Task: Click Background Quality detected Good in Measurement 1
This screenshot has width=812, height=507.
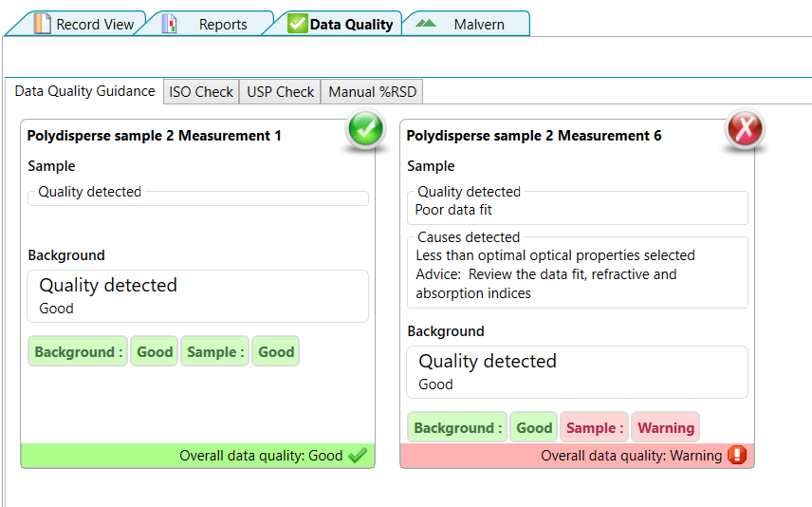Action: click(198, 296)
